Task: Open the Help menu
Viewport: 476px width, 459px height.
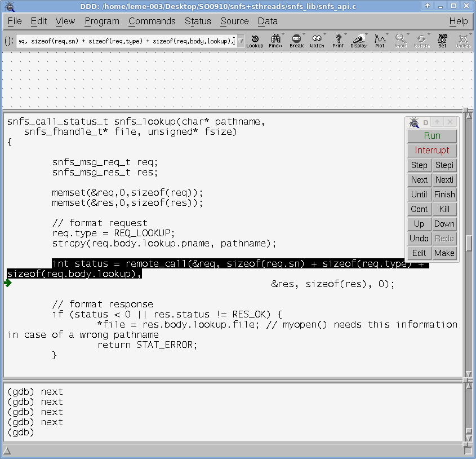Action: coord(458,21)
